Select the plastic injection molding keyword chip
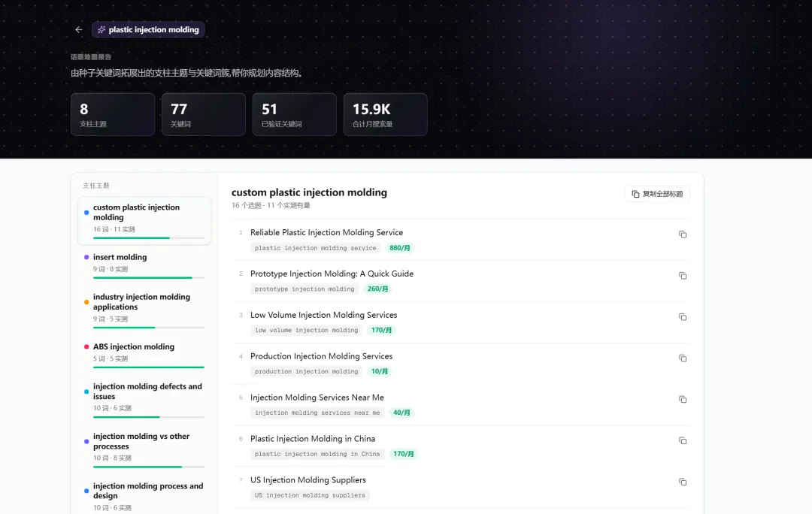This screenshot has height=514, width=812. [x=149, y=29]
